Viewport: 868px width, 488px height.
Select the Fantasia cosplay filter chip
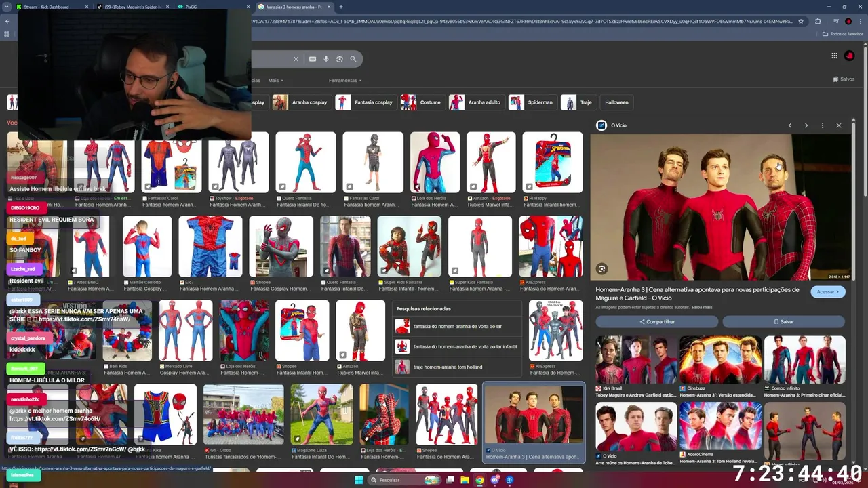366,102
